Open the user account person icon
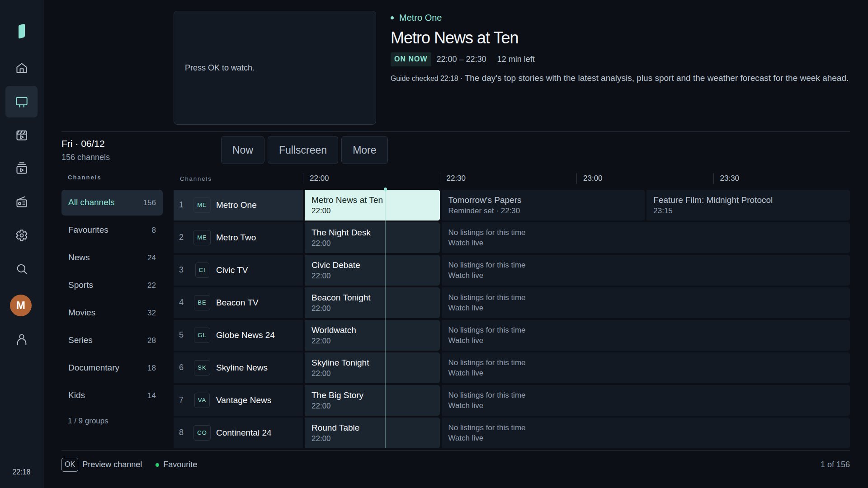The image size is (868, 488). coord(21,340)
